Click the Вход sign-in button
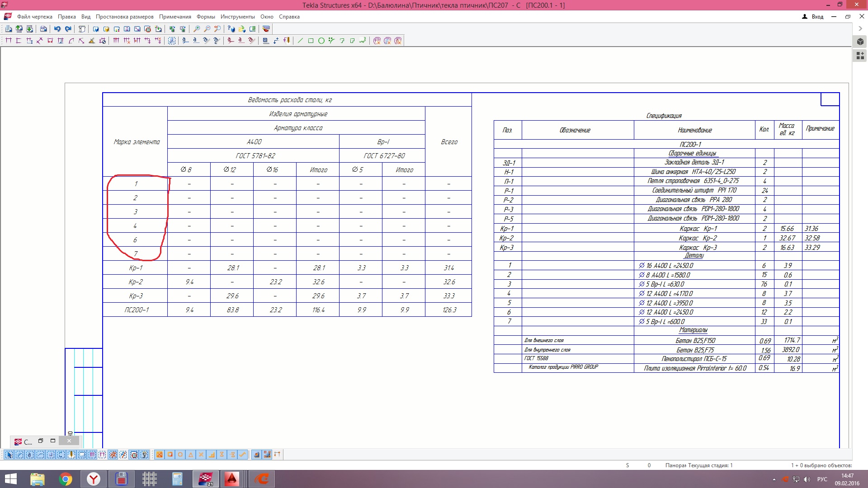 [x=813, y=17]
